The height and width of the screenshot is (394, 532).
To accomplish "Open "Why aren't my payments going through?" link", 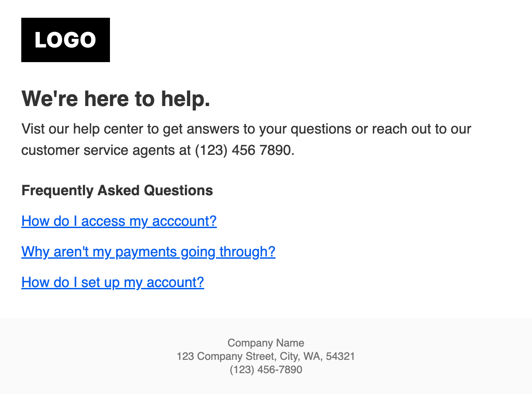I will (148, 252).
